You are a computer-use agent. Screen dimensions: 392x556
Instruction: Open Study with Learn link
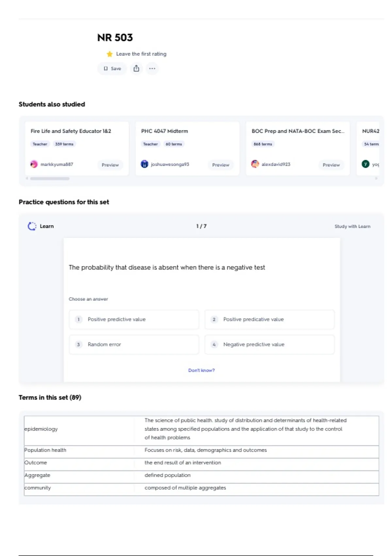pos(352,226)
